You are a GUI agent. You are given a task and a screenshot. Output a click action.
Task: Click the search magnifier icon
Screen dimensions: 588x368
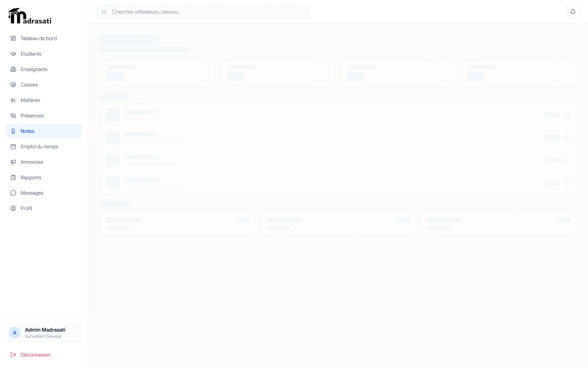pyautogui.click(x=104, y=12)
